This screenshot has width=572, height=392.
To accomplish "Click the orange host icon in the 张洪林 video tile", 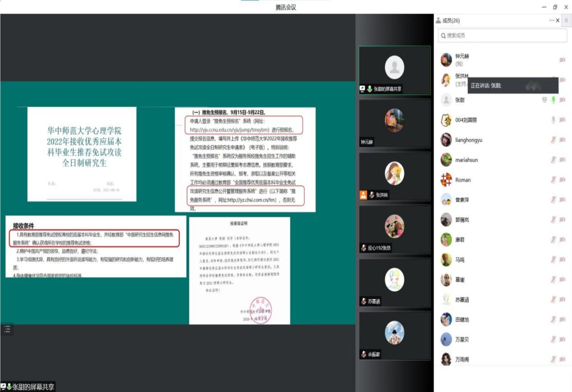I will [x=363, y=195].
